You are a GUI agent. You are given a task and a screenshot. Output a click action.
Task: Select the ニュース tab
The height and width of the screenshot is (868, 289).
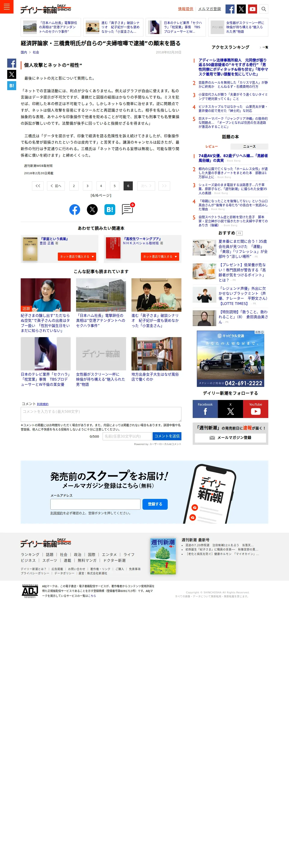[x=249, y=146]
